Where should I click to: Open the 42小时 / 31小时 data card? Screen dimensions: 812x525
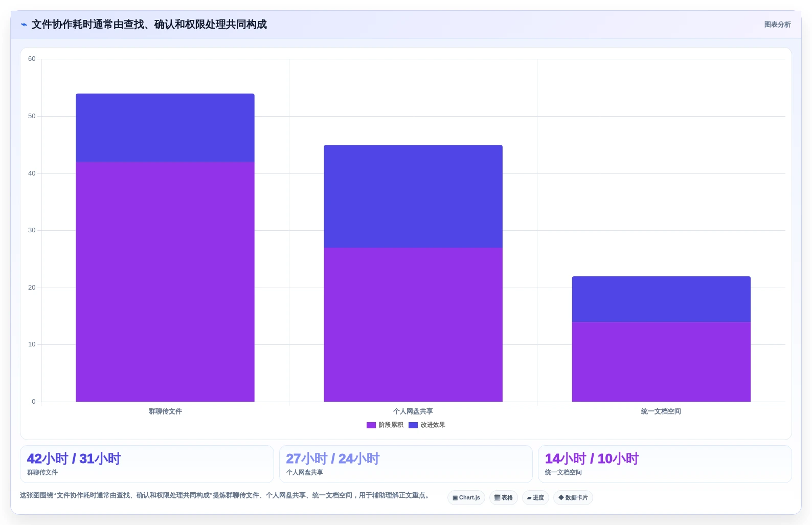pyautogui.click(x=147, y=464)
